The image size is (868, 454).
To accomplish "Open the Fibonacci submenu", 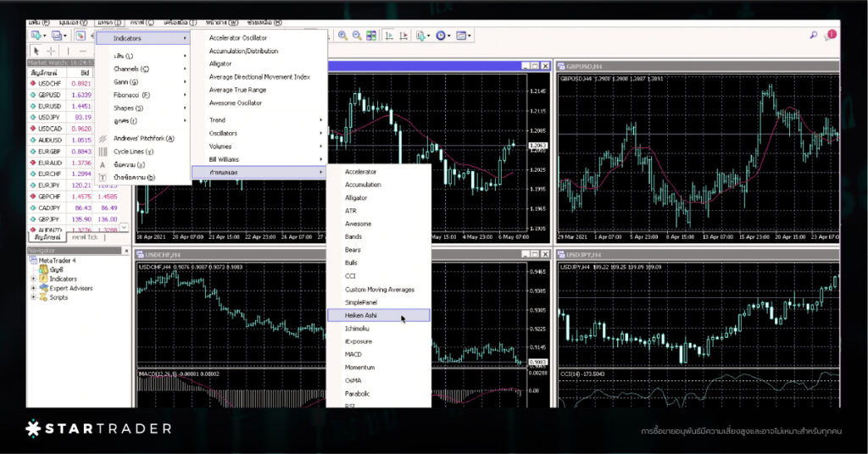I will click(x=142, y=95).
